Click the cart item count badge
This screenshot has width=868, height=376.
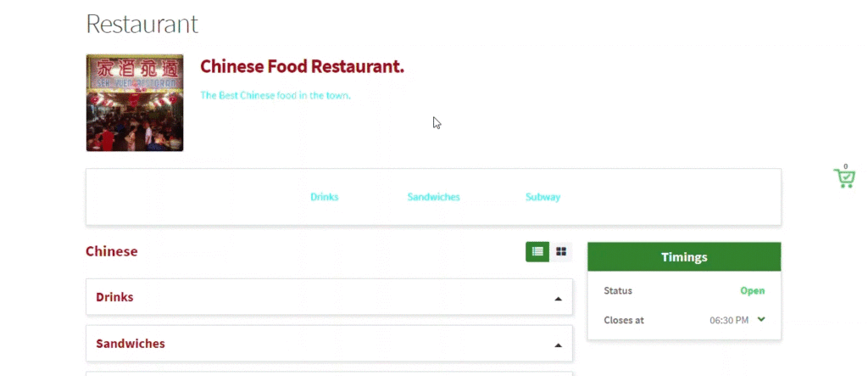click(846, 166)
